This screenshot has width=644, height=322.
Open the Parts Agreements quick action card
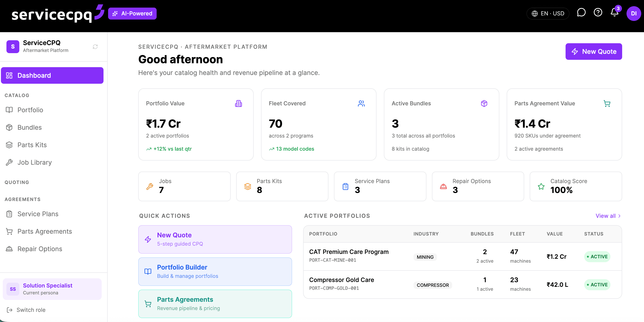click(215, 304)
